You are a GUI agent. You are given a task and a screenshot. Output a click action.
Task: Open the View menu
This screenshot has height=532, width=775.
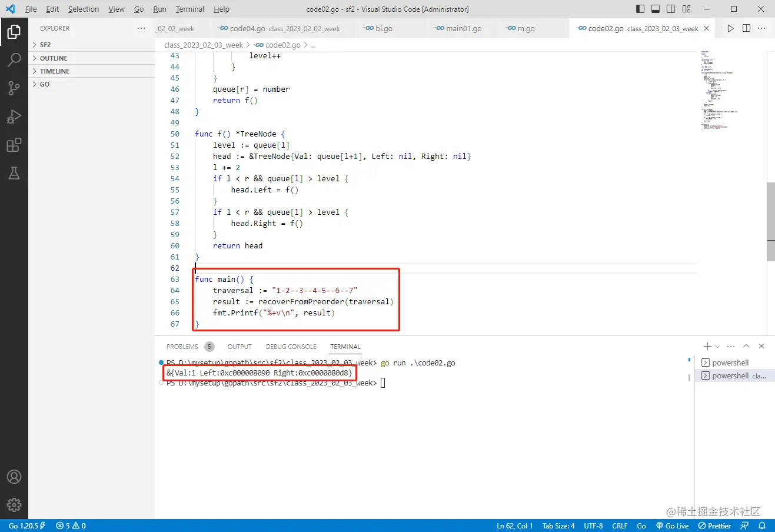(117, 9)
